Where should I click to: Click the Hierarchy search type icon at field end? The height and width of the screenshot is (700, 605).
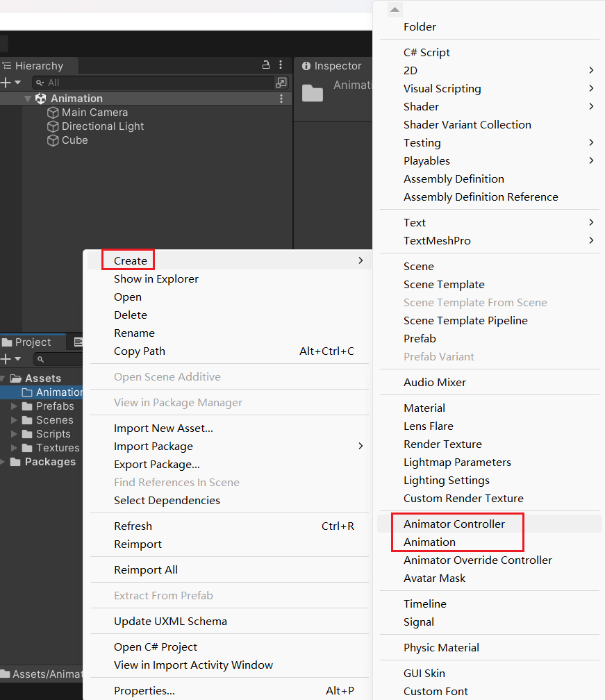coord(281,83)
